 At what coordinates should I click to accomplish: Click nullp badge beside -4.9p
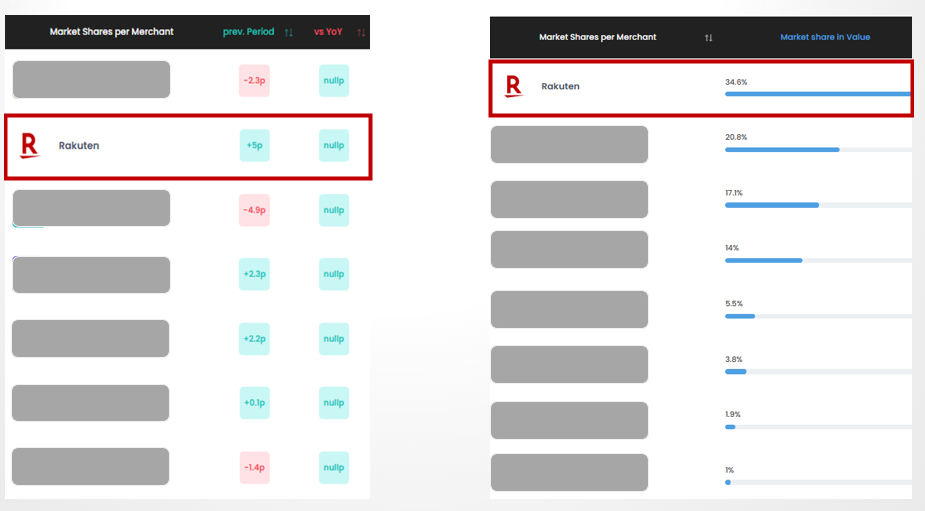[334, 210]
